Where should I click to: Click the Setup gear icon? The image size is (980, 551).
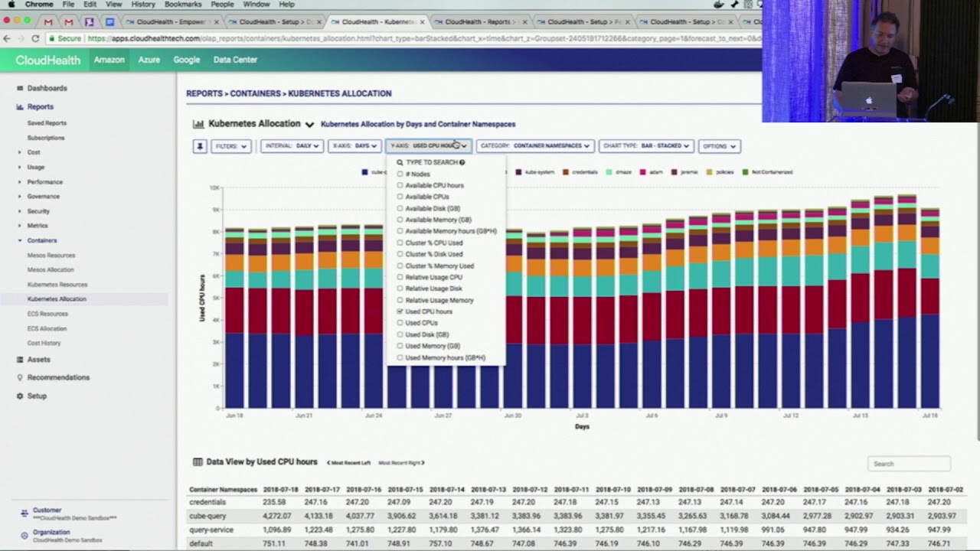[x=20, y=396]
